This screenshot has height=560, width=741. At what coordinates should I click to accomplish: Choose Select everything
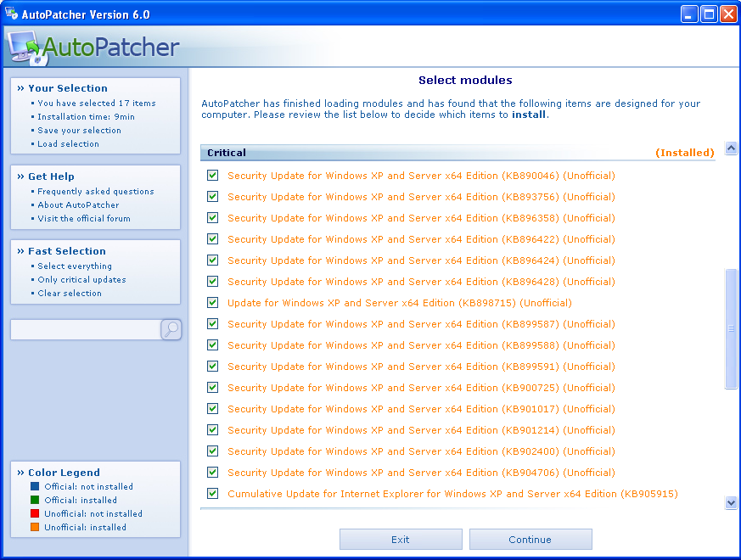[75, 266]
